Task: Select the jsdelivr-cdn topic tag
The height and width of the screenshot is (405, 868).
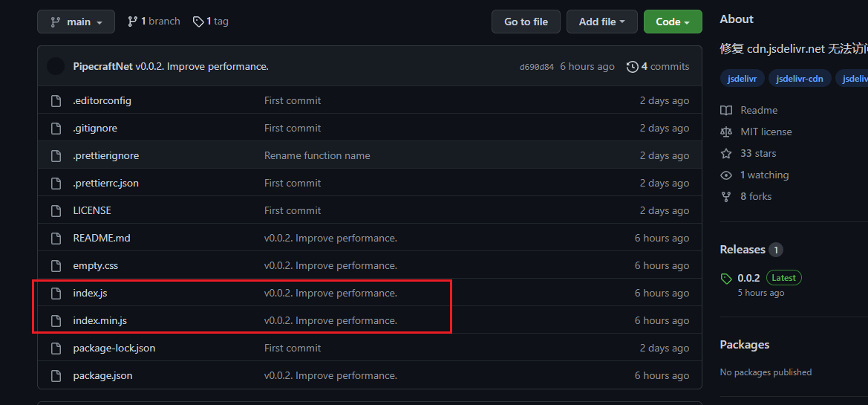Action: tap(800, 79)
